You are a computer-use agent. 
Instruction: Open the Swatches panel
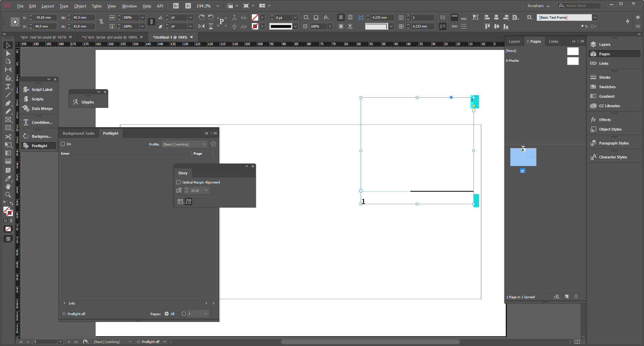point(607,87)
